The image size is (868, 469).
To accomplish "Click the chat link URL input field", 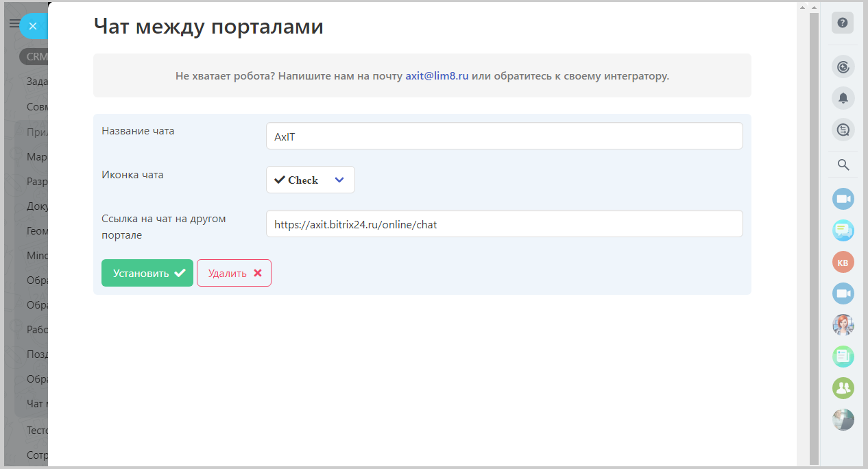I will [504, 224].
